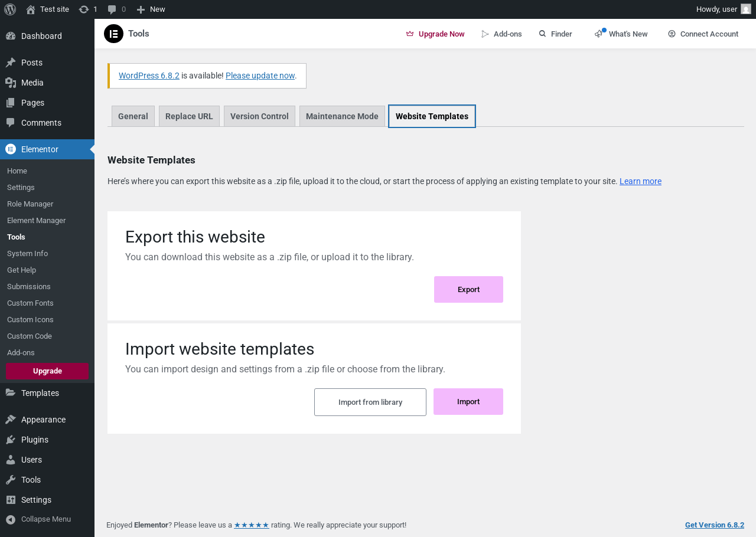This screenshot has width=756, height=537.
Task: Click the Tools wrench icon
Action: click(x=11, y=480)
